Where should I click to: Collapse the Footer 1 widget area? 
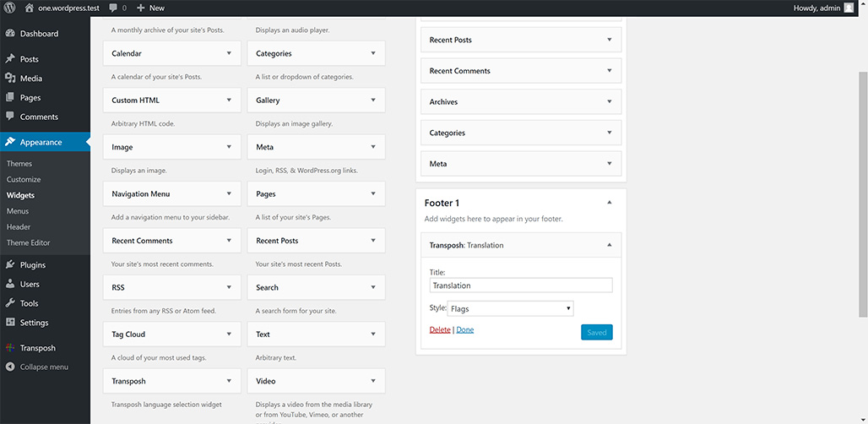coord(610,203)
